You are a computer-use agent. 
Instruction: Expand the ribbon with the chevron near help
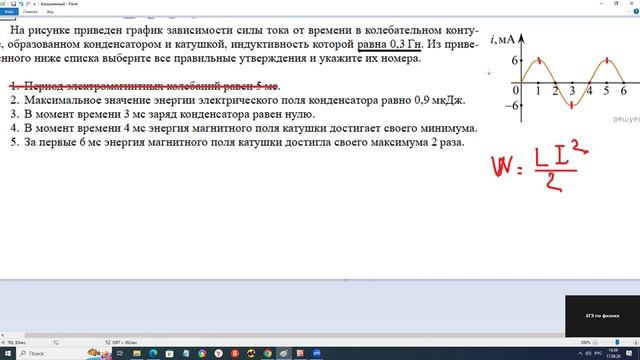tap(629, 12)
